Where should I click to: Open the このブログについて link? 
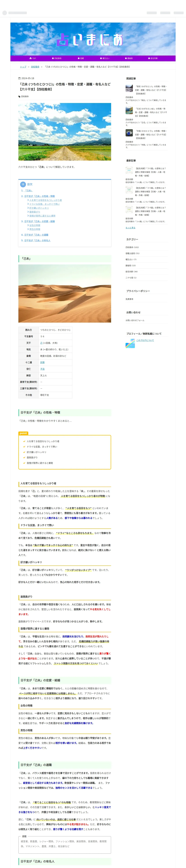point(145,340)
